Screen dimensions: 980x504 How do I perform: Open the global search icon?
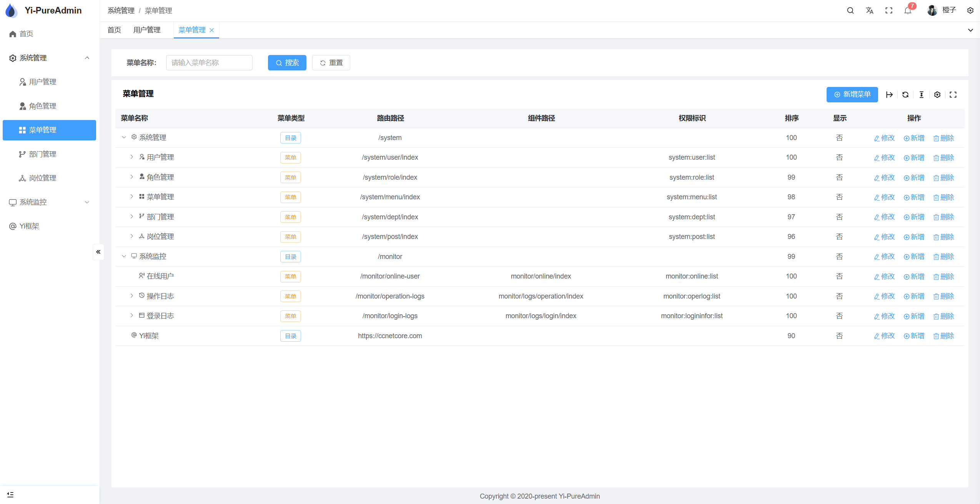850,10
